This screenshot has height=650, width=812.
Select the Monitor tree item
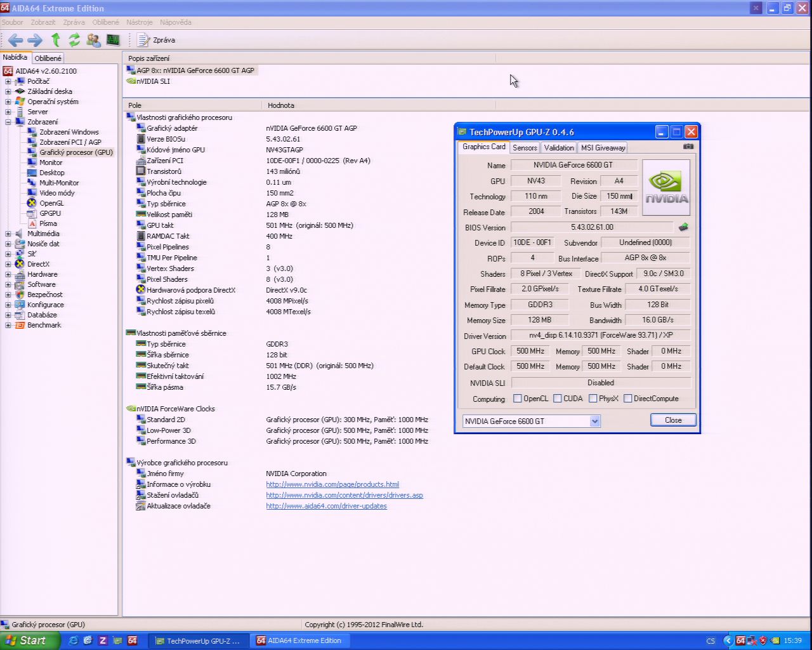[x=51, y=162]
